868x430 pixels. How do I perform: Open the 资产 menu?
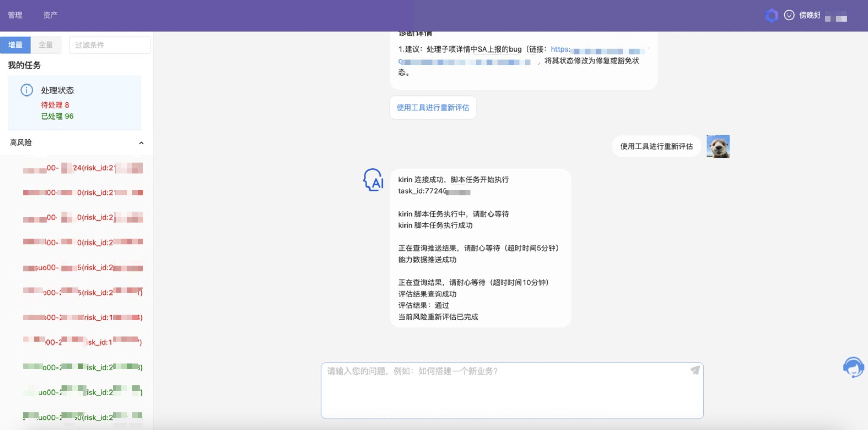tap(50, 15)
